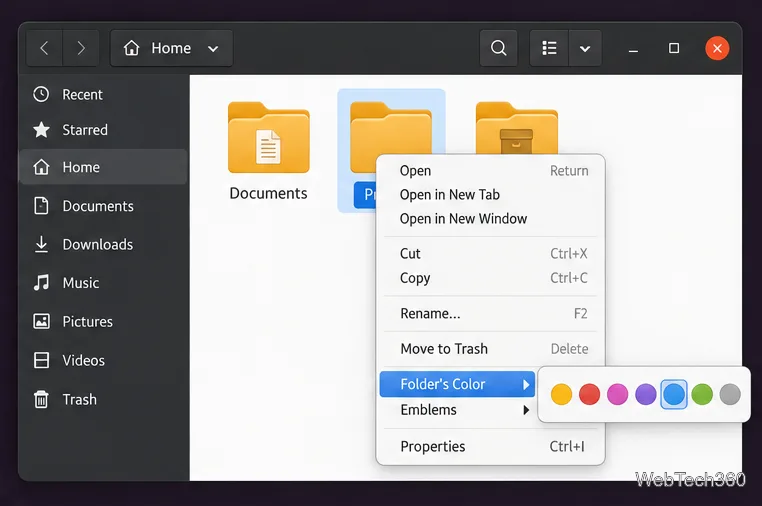Screen dimensions: 762x506
Task: Open the Home path dropdown chevron
Action: pyautogui.click(x=213, y=49)
